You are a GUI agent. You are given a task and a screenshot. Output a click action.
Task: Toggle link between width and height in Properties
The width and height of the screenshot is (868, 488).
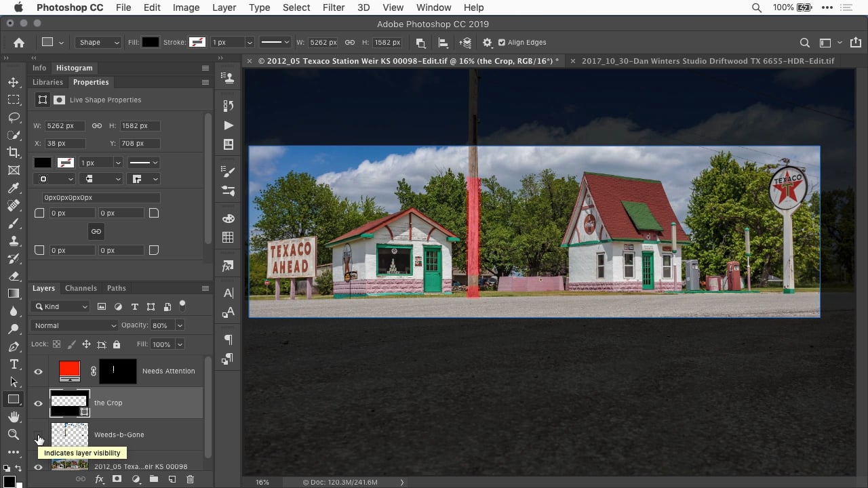(x=97, y=126)
